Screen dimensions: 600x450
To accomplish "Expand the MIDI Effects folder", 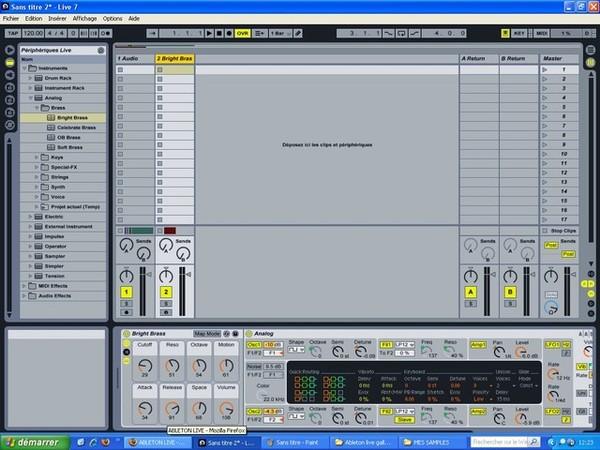I will [24, 286].
